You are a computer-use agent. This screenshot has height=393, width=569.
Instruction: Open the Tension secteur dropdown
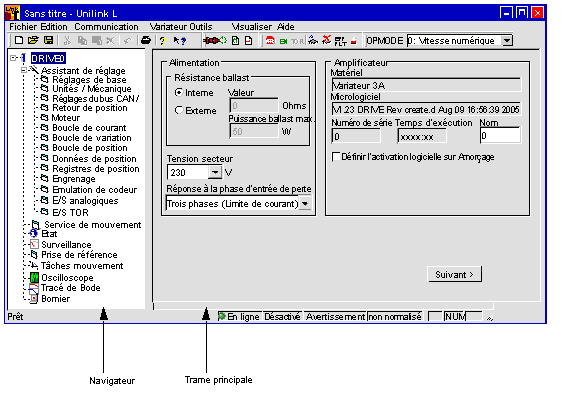point(215,172)
